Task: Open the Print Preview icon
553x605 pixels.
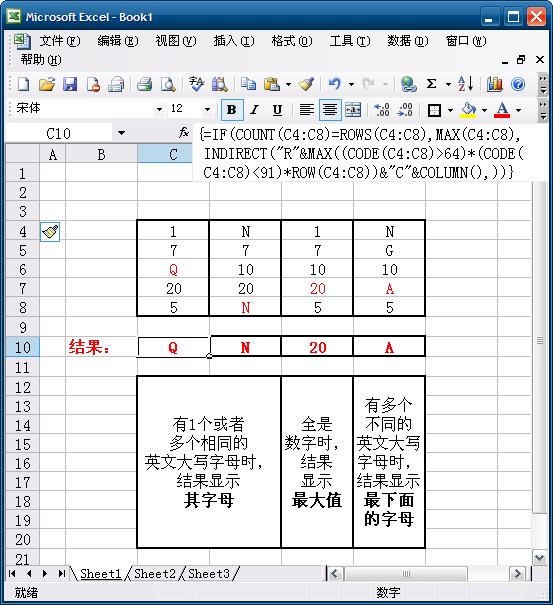Action: 168,84
